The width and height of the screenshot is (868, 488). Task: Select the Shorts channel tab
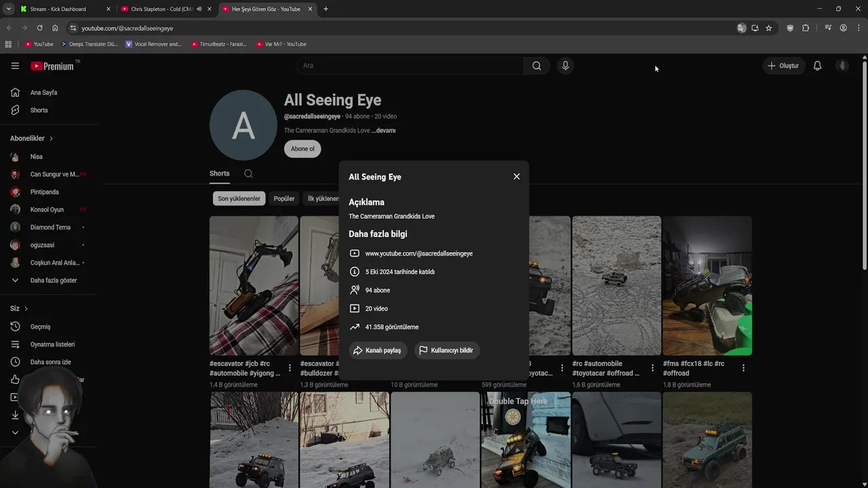[x=220, y=174]
